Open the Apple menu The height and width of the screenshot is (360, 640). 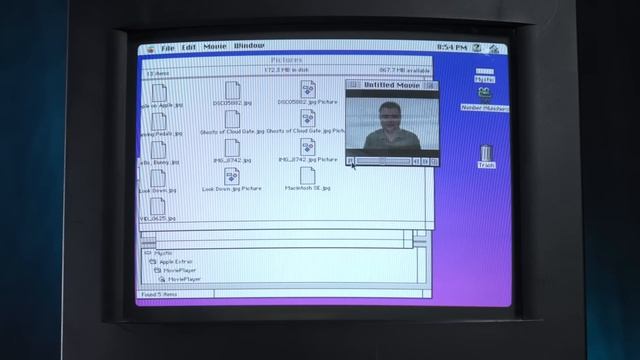[150, 49]
